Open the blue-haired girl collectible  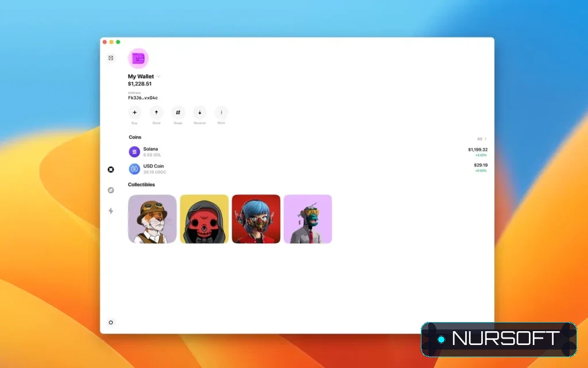tap(256, 219)
